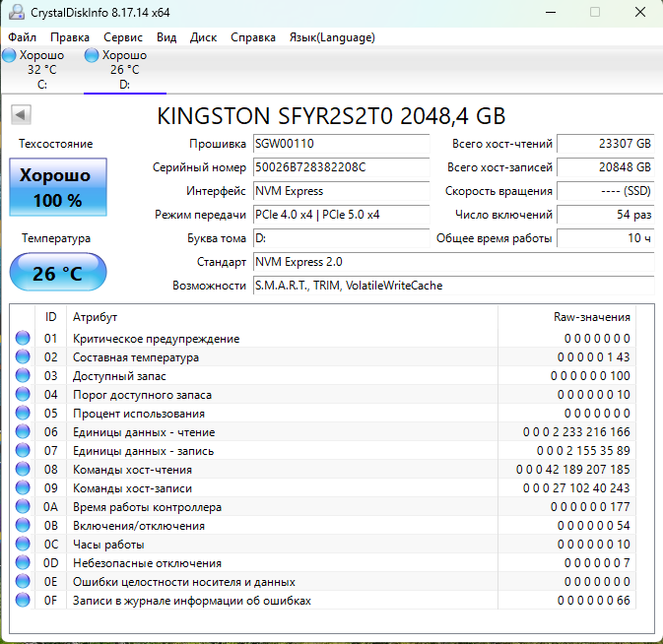Click status orb for Critical Warning attribute 01
The height and width of the screenshot is (644, 663).
23,339
